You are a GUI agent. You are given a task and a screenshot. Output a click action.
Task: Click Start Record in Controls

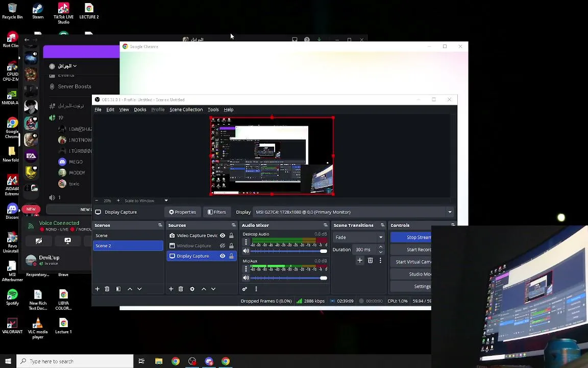point(411,249)
